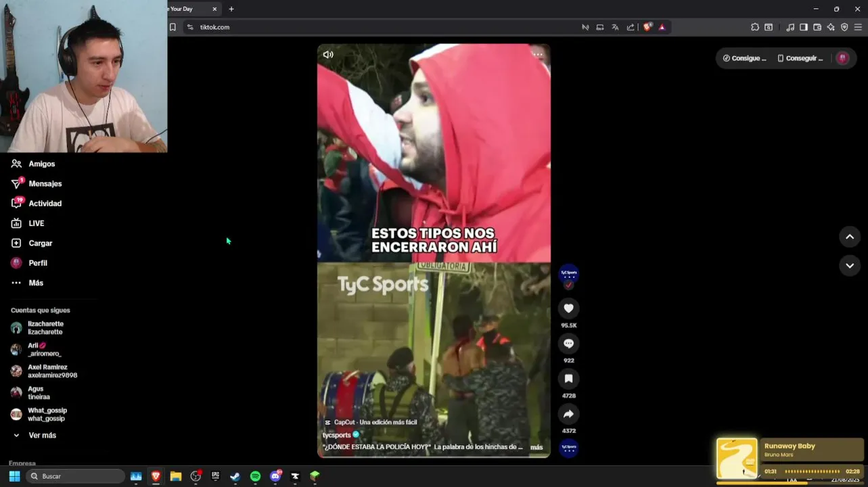Screen dimensions: 868x487
Task: Click the Conseguir app button
Action: pos(800,58)
